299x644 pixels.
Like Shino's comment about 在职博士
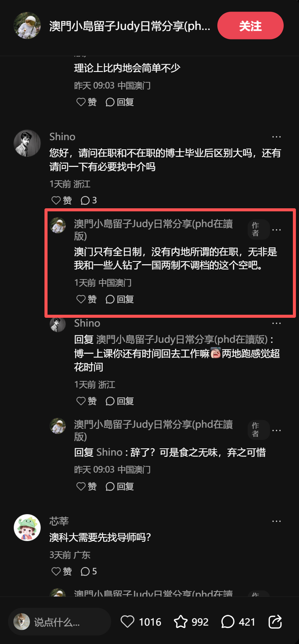coord(61,200)
